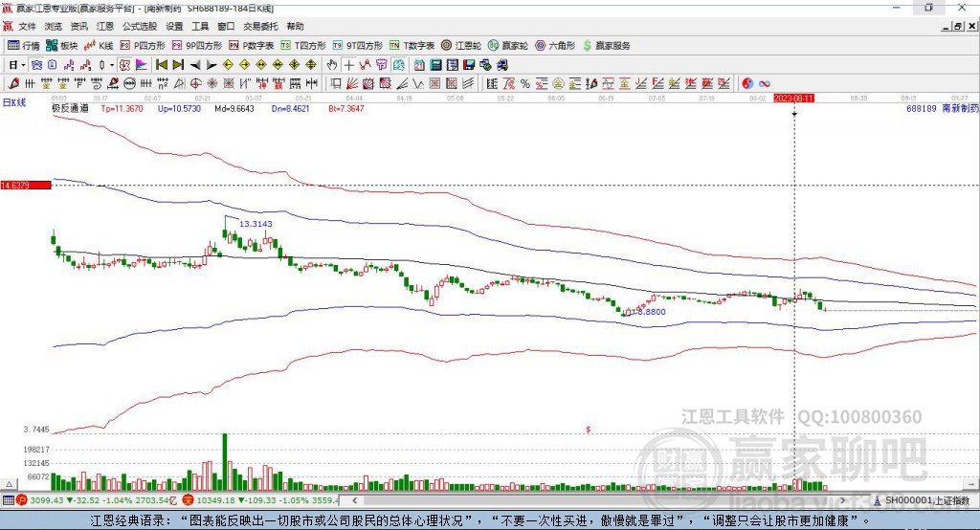Click the black left arrow icon

pos(195,65)
